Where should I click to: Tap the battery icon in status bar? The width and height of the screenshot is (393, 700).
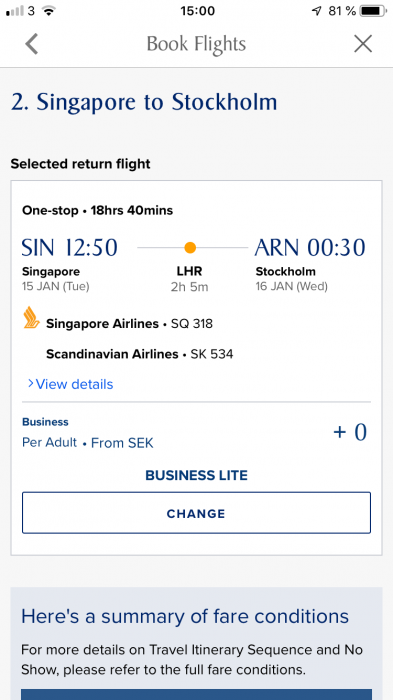(372, 11)
